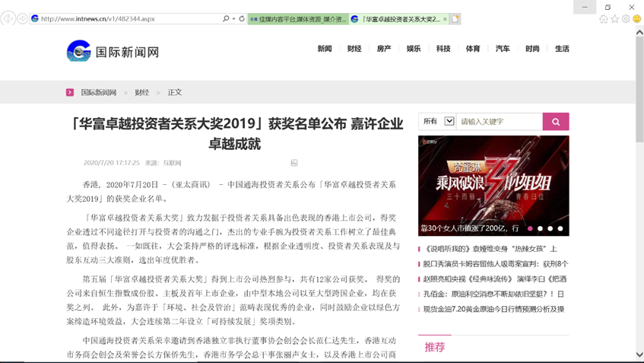Click the article headline 华富卓越投资者关系大奖2019
This screenshot has height=363, width=644.
pos(234,134)
